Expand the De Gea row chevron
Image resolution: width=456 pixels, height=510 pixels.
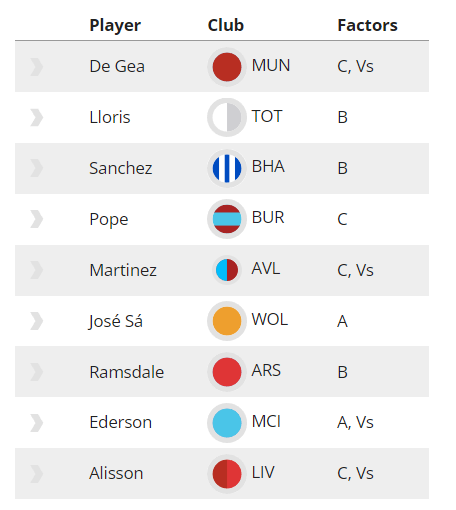pyautogui.click(x=36, y=67)
